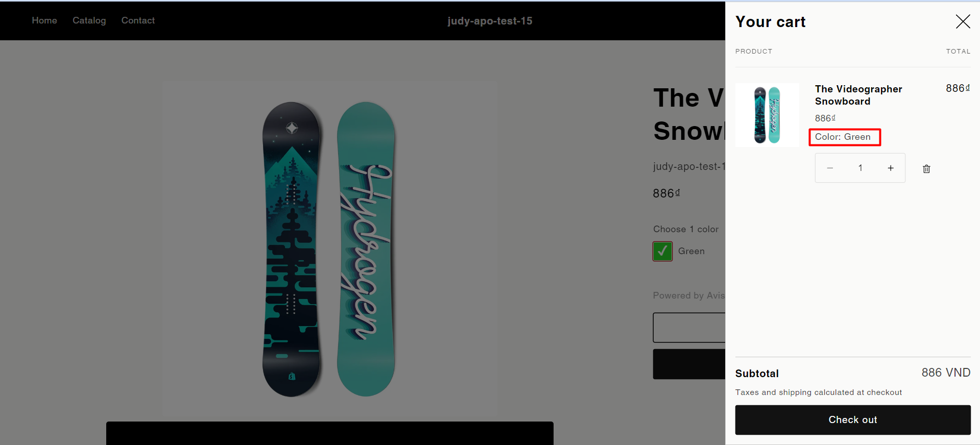Decrease quantity with the minus icon
Image resolution: width=980 pixels, height=445 pixels.
point(830,168)
